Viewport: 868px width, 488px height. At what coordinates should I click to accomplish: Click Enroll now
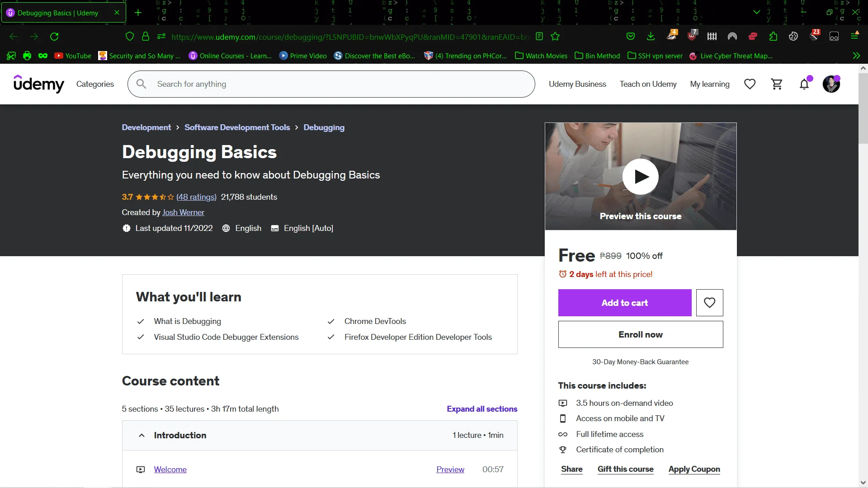641,334
